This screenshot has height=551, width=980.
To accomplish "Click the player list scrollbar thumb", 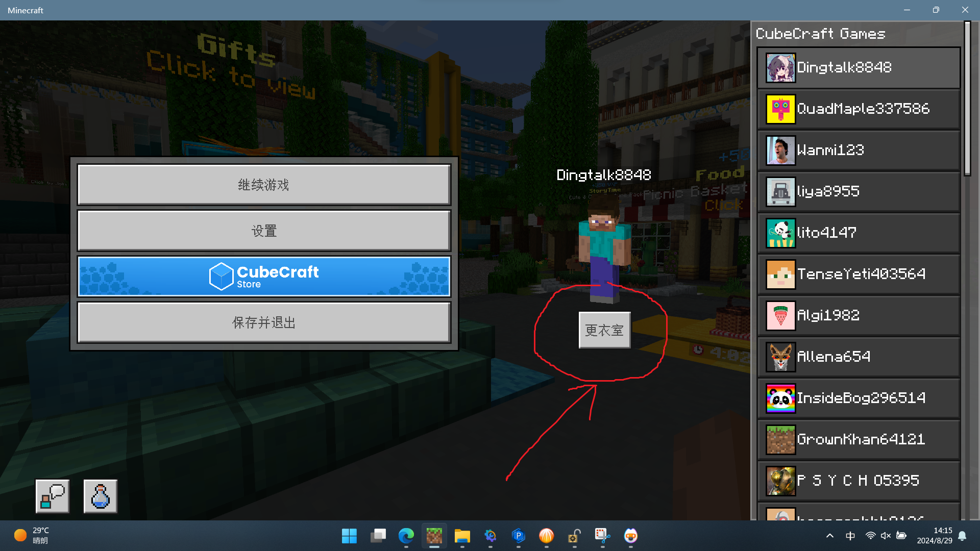I will (967, 98).
